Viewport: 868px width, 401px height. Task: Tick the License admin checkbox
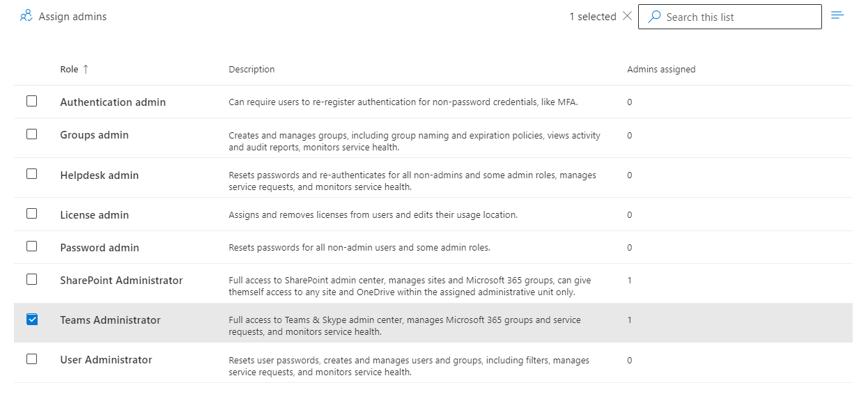(x=31, y=214)
